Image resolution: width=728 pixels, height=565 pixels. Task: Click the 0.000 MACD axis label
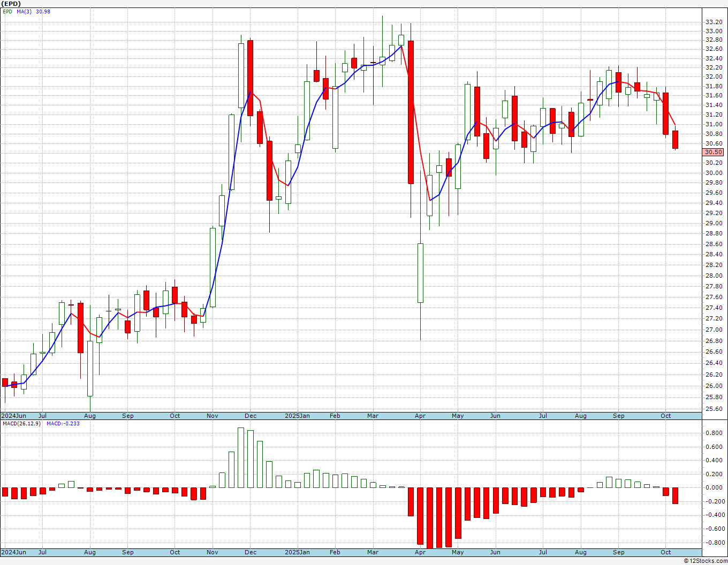tap(715, 487)
